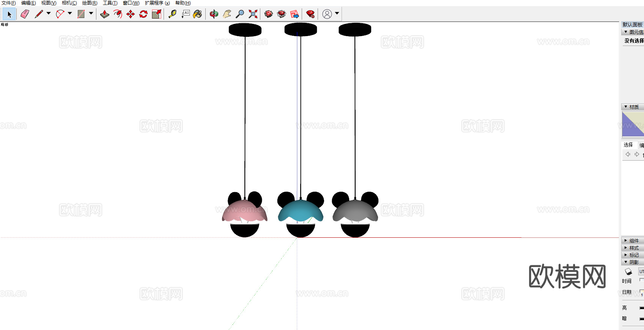Go back in materials browser
644x330 pixels.
(x=628, y=154)
